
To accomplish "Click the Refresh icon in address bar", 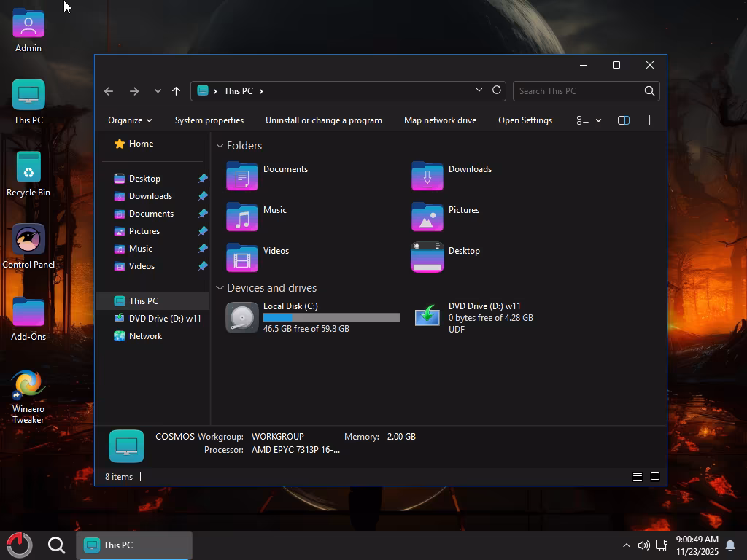I will click(x=497, y=90).
